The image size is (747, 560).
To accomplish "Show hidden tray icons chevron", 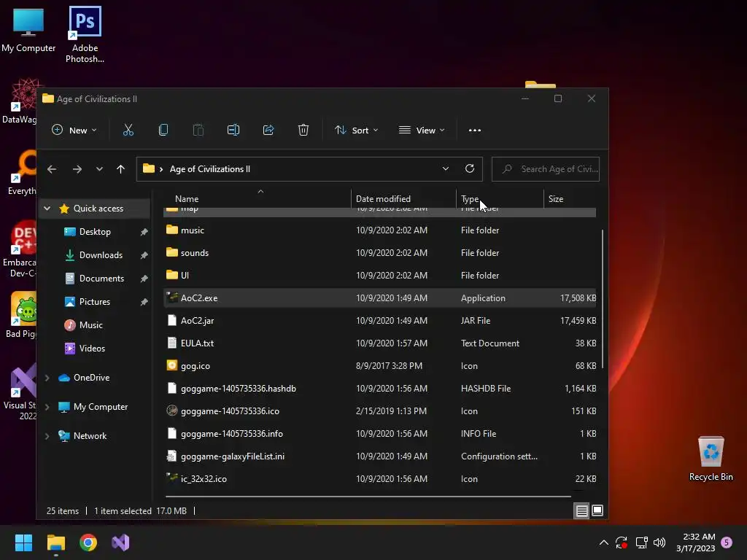I will pyautogui.click(x=603, y=542).
